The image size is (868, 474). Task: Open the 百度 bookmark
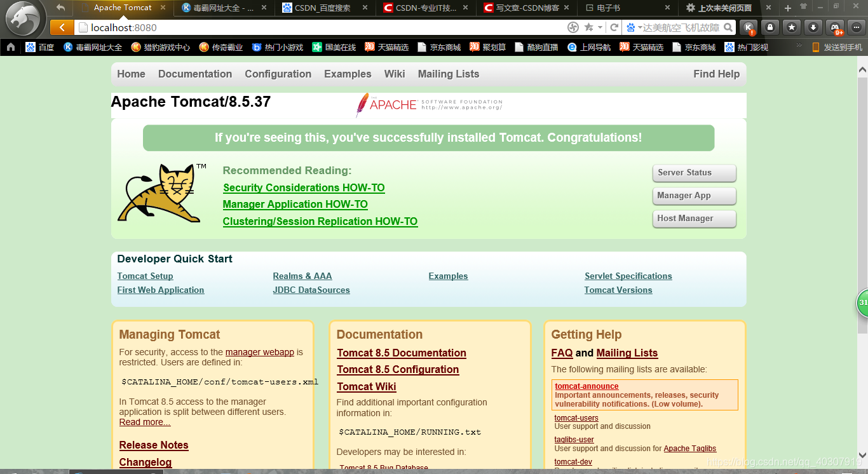coord(39,47)
